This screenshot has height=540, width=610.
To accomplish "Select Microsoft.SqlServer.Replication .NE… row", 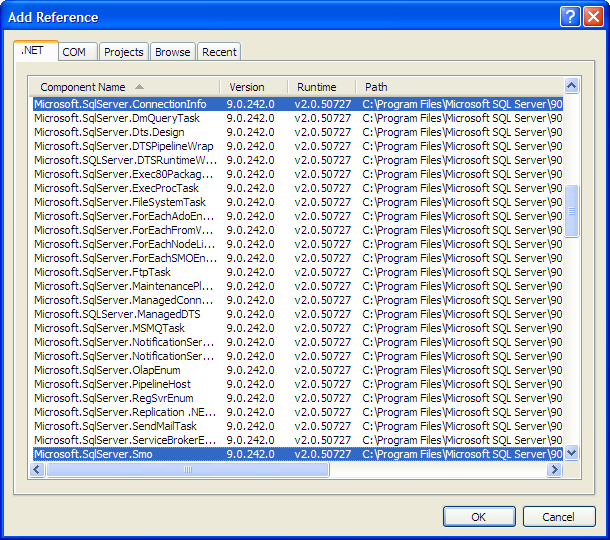I will tap(298, 412).
